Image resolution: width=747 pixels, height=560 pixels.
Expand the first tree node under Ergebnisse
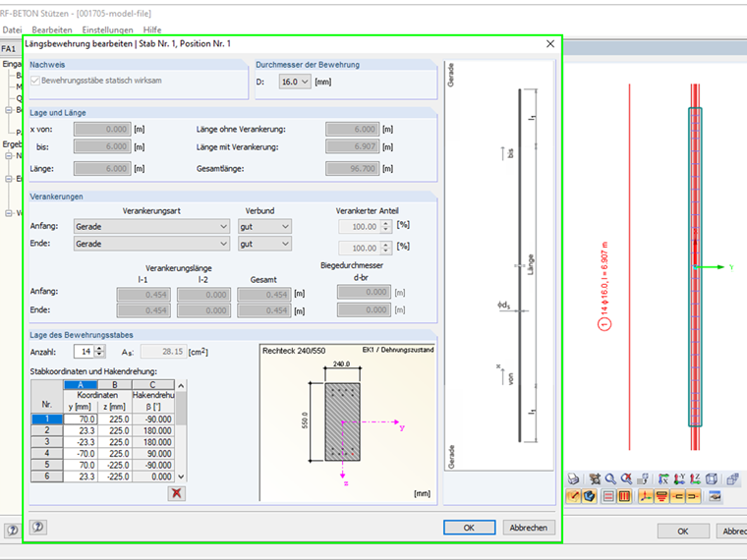(9, 155)
